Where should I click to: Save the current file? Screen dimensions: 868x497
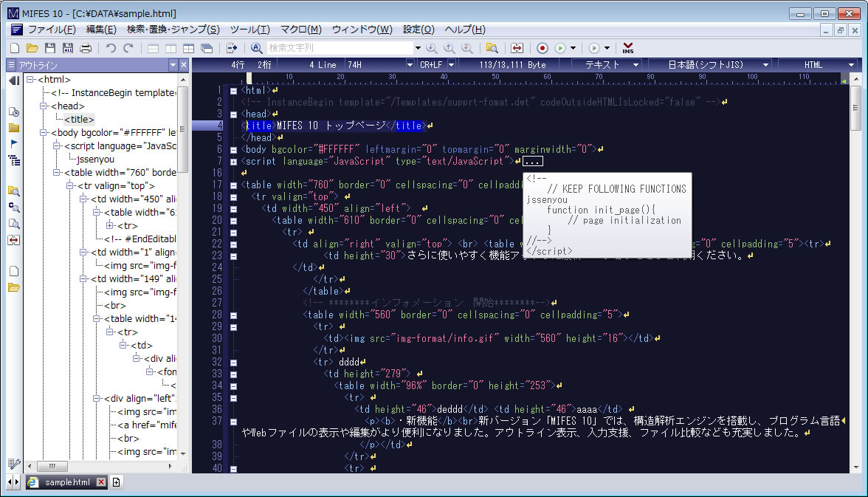point(50,48)
